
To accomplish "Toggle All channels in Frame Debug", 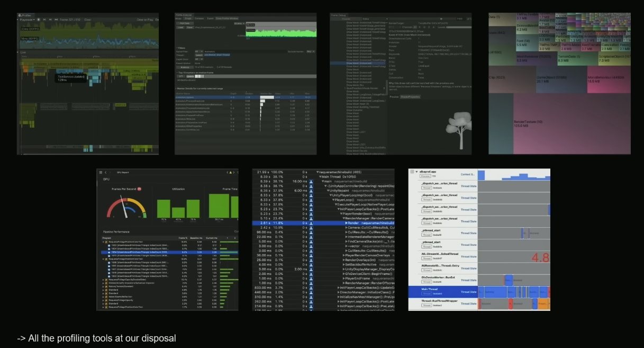I will tap(415, 27).
